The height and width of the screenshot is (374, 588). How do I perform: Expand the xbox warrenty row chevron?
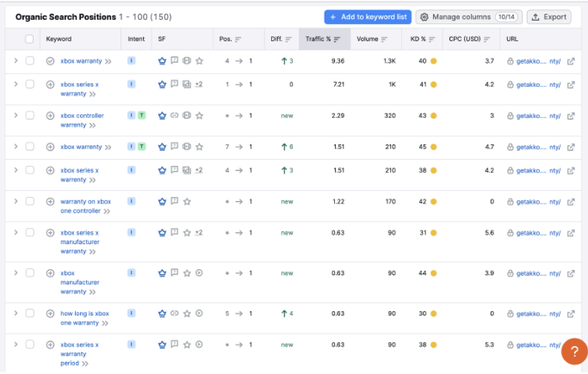pyautogui.click(x=15, y=146)
